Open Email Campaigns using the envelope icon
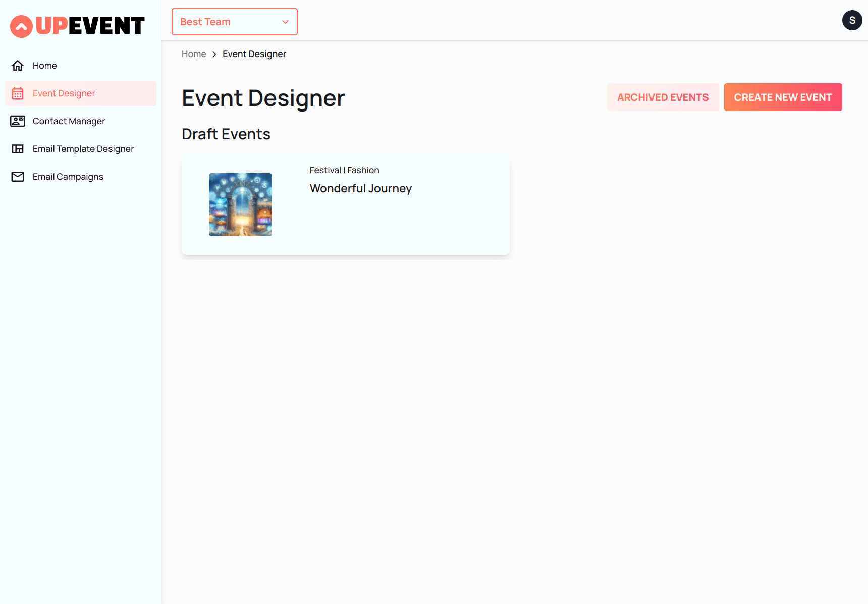 (x=18, y=176)
